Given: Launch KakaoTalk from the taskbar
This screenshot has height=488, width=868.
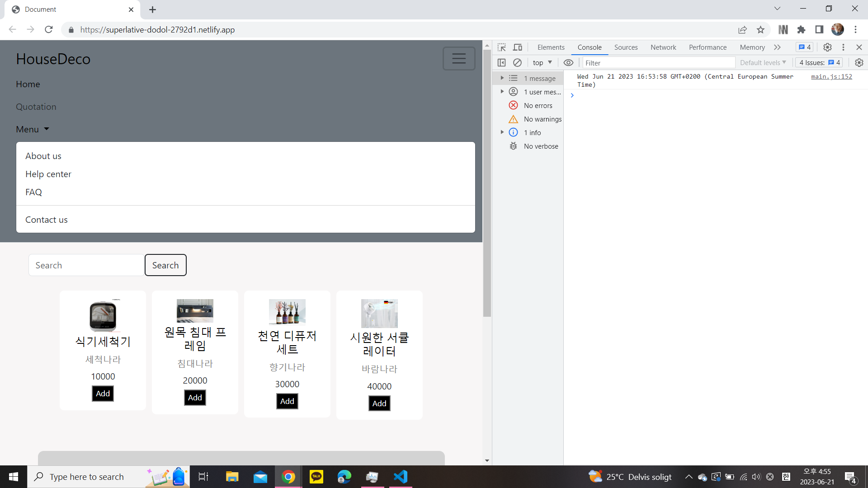Looking at the screenshot, I should point(316,477).
